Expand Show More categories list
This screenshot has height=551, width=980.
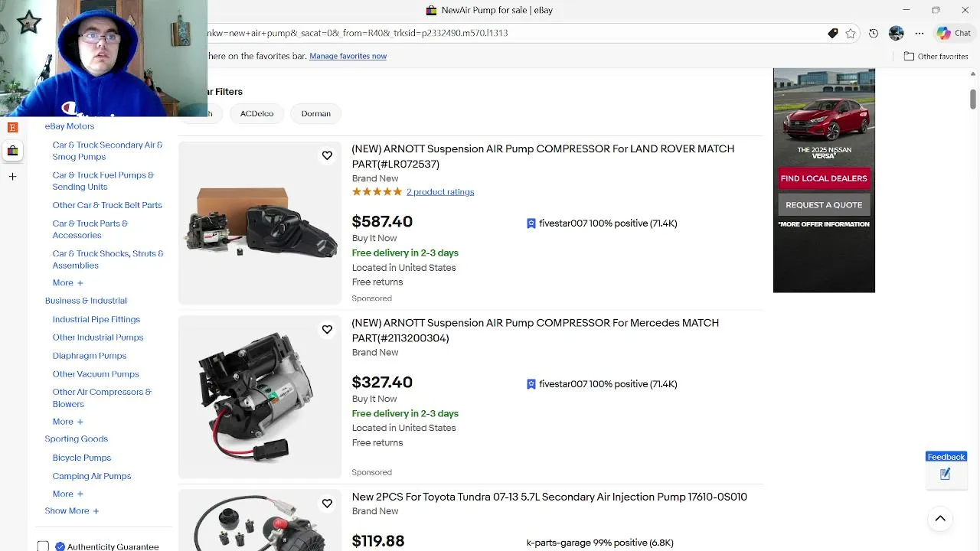71,511
